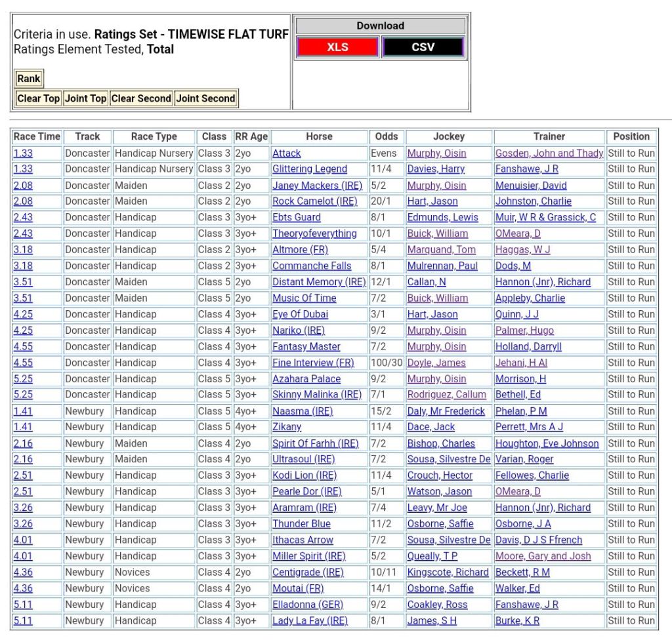View horse Thunder Blue page

301,524
